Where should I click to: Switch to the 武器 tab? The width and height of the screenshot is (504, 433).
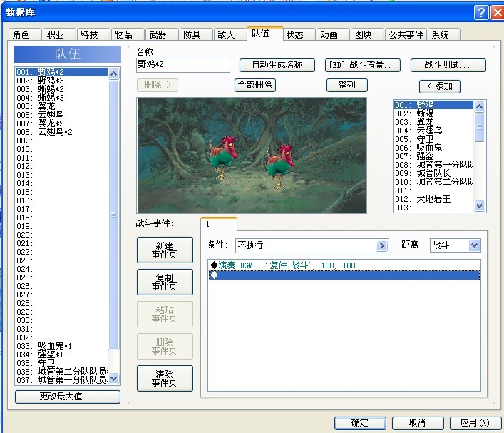162,34
